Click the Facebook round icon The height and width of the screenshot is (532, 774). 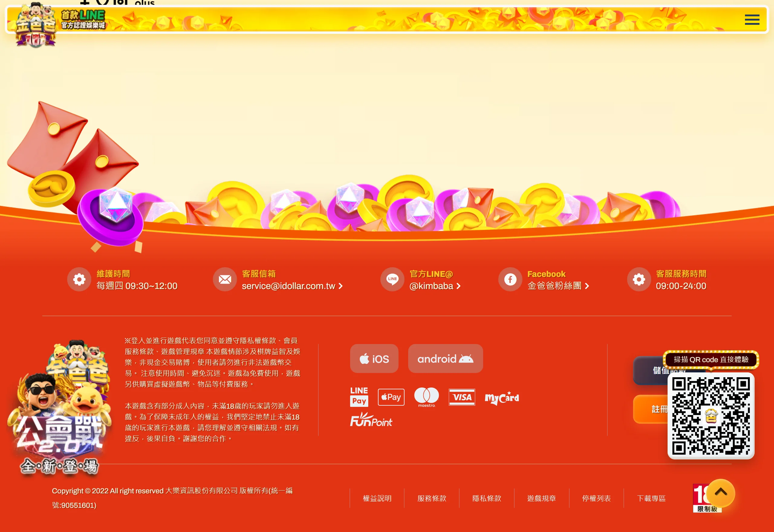click(510, 279)
